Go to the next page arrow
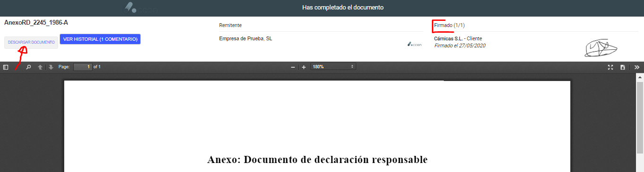Screen dimensions: 644x172 coord(51,67)
